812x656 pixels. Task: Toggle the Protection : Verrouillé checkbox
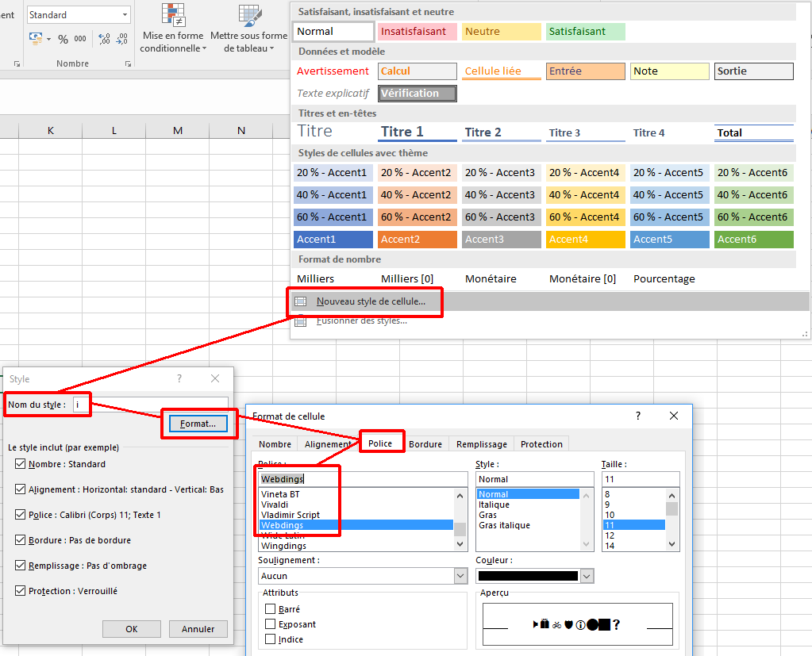[x=20, y=591]
